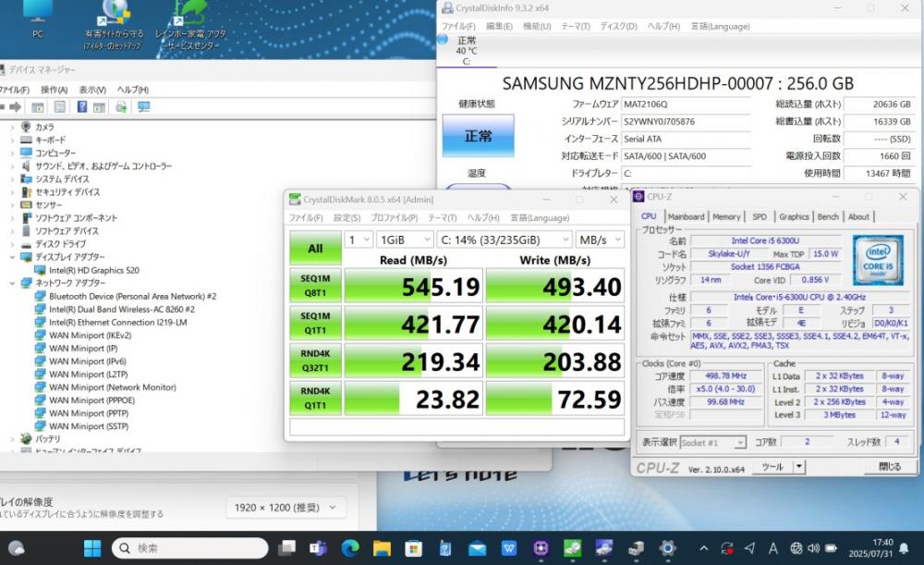Open the 1920 × 1200 resolution dropdown
This screenshot has width=924, height=565.
point(286,507)
